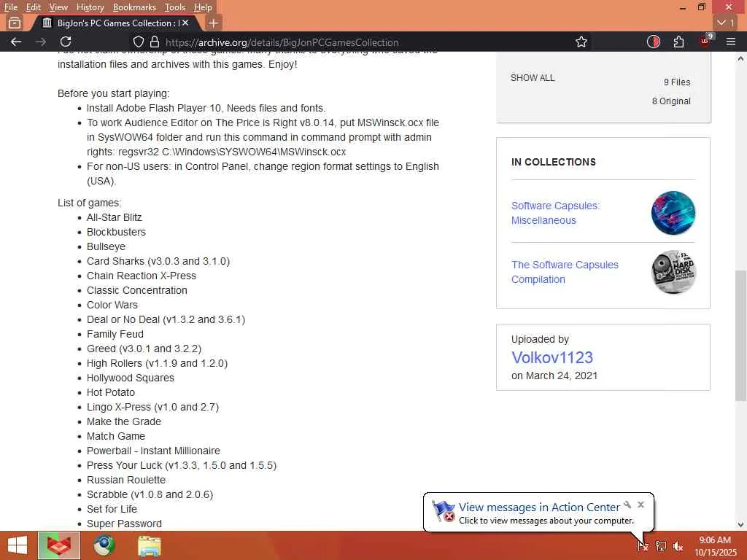The image size is (747, 560).
Task: Click the 'All-Star Blitz' list entry
Action: 115,217
